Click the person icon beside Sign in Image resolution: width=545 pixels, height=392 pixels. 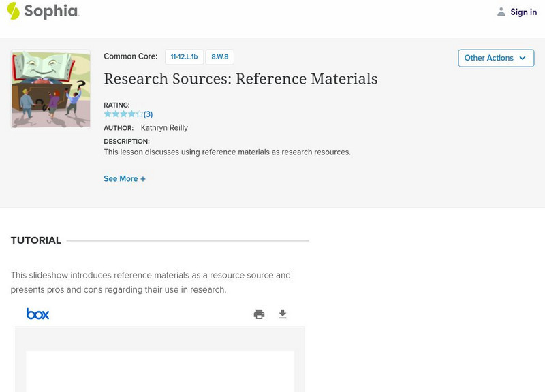point(501,12)
